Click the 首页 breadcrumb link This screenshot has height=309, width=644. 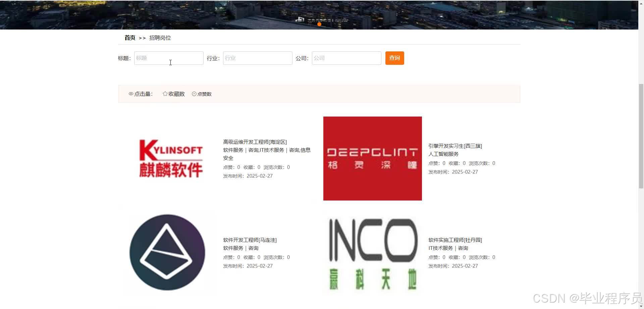point(130,38)
